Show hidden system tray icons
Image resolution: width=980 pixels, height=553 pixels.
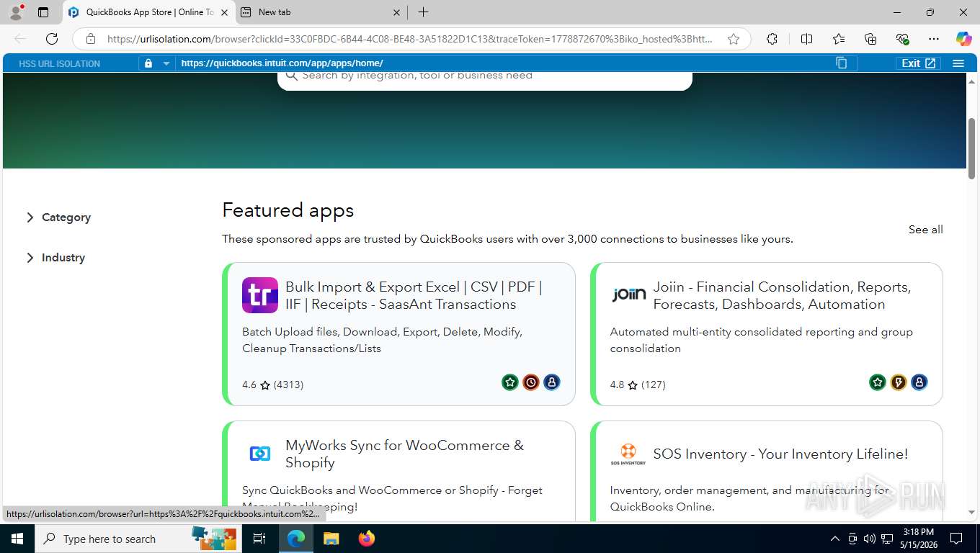(x=835, y=539)
